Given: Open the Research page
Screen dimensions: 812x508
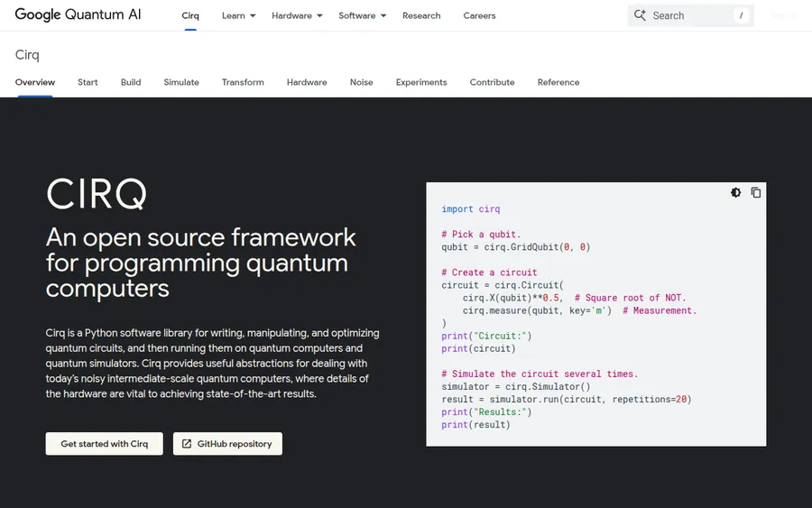Looking at the screenshot, I should 421,15.
